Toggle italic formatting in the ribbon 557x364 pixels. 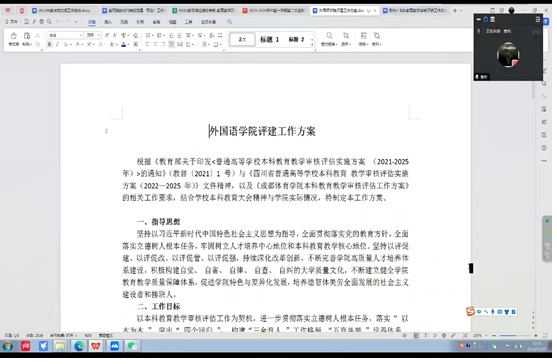coord(57,44)
